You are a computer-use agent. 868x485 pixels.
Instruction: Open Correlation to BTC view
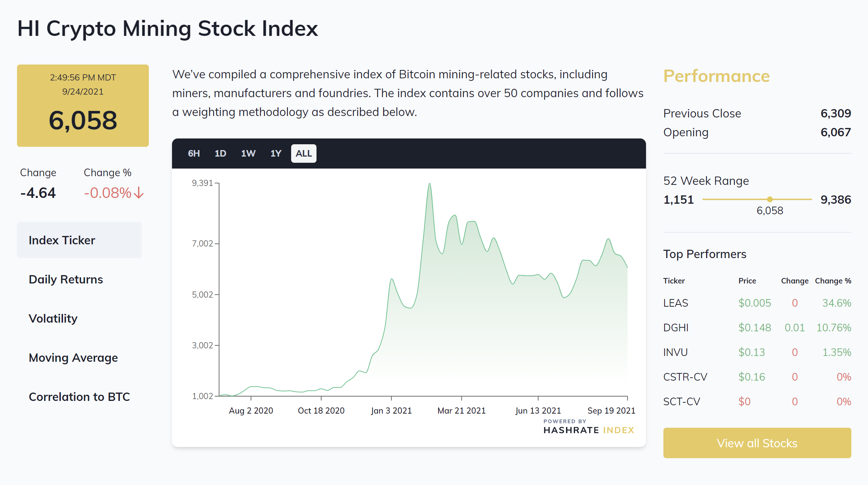point(79,397)
